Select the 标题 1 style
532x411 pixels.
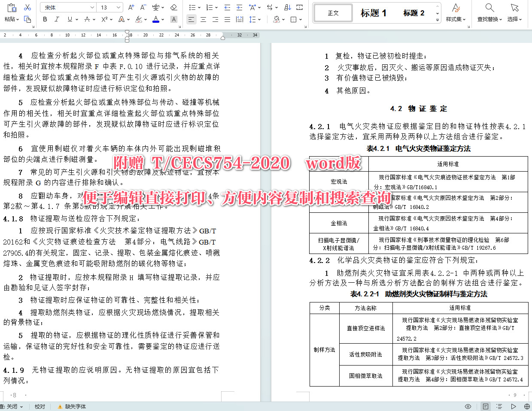pos(373,13)
